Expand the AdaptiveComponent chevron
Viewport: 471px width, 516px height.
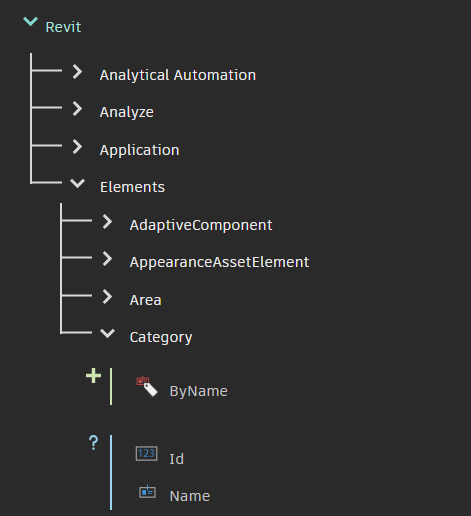(107, 222)
